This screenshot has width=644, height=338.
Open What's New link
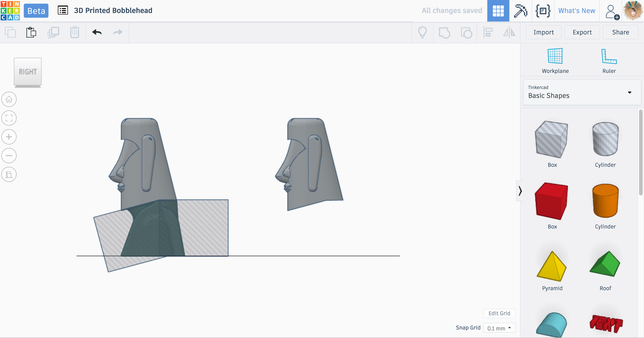577,11
